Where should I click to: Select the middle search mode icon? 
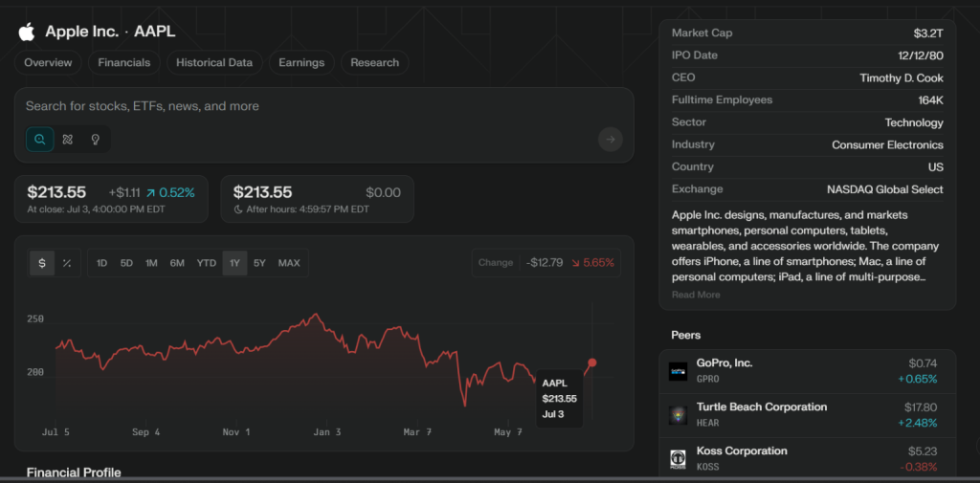coord(68,140)
